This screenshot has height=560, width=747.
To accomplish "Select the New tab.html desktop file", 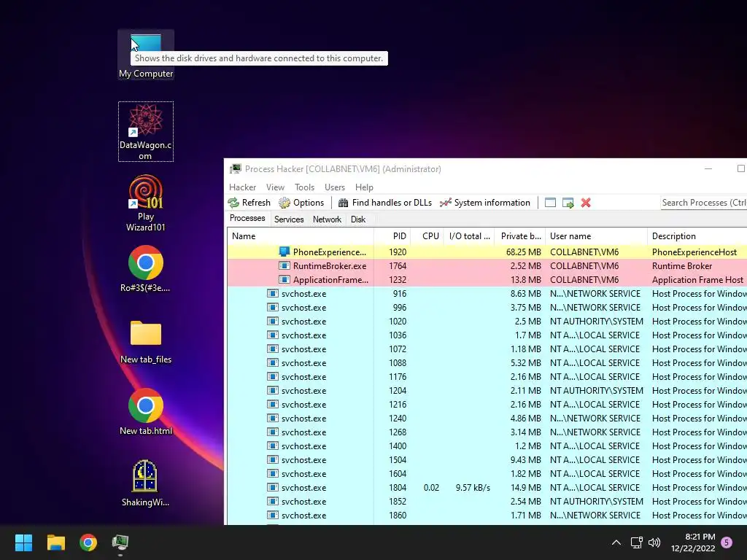I will click(146, 412).
